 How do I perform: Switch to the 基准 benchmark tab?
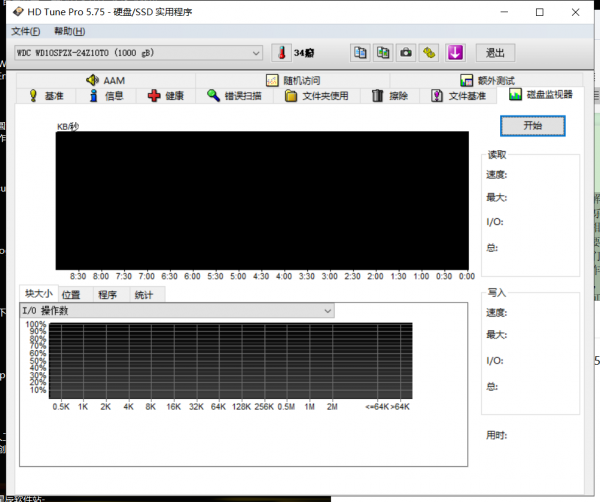[x=46, y=96]
